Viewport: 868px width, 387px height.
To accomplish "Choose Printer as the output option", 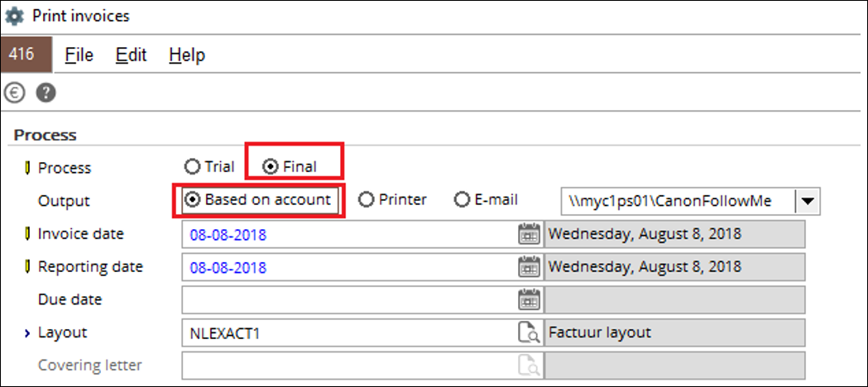I will [x=392, y=199].
